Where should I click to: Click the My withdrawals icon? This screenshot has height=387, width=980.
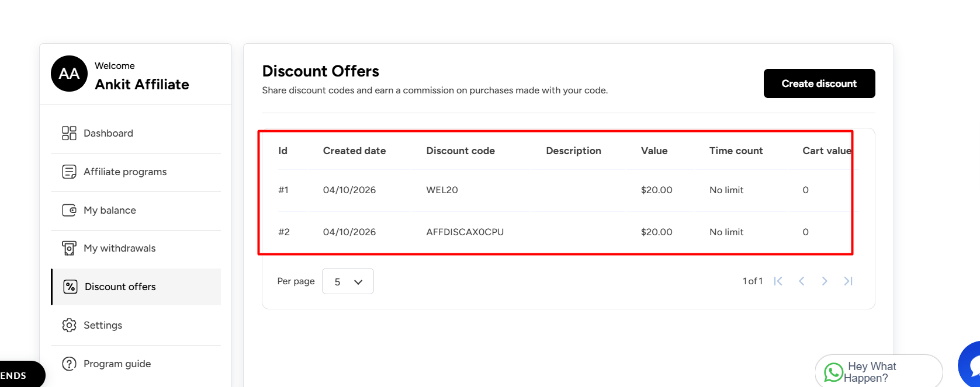pos(69,248)
